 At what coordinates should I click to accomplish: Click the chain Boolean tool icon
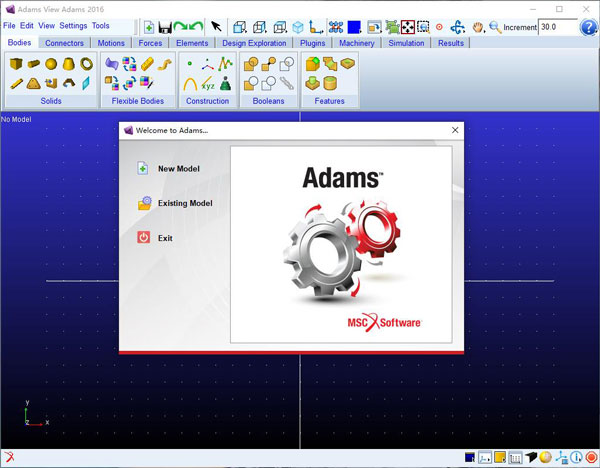click(287, 83)
